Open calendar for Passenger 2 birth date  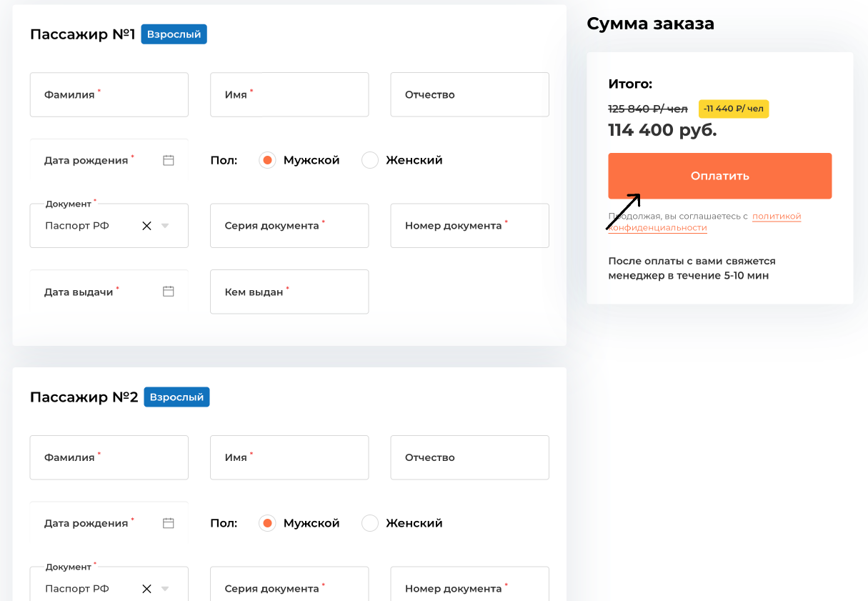pyautogui.click(x=169, y=523)
